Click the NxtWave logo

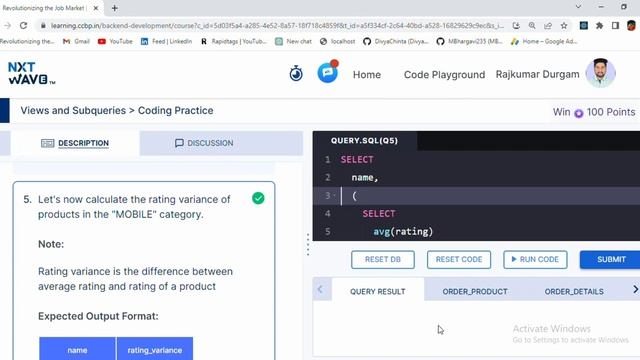pyautogui.click(x=31, y=74)
